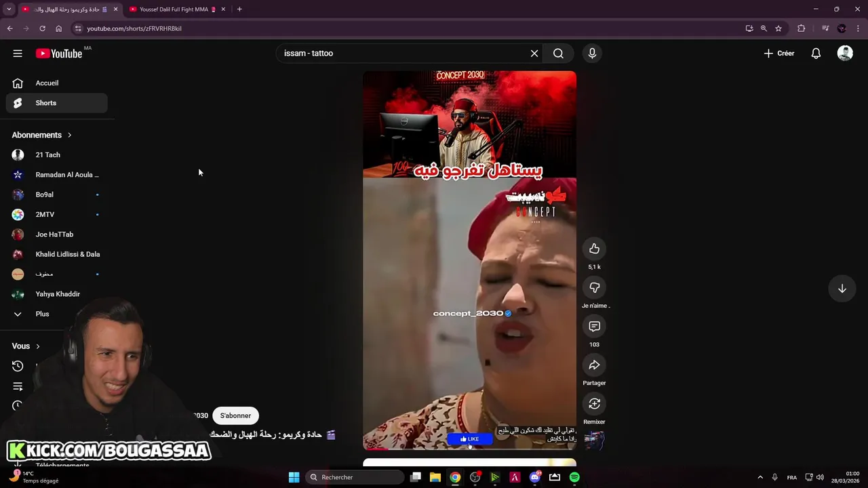This screenshot has height=488, width=868.
Task: Open the zoom magnifier in address bar
Action: click(x=764, y=28)
